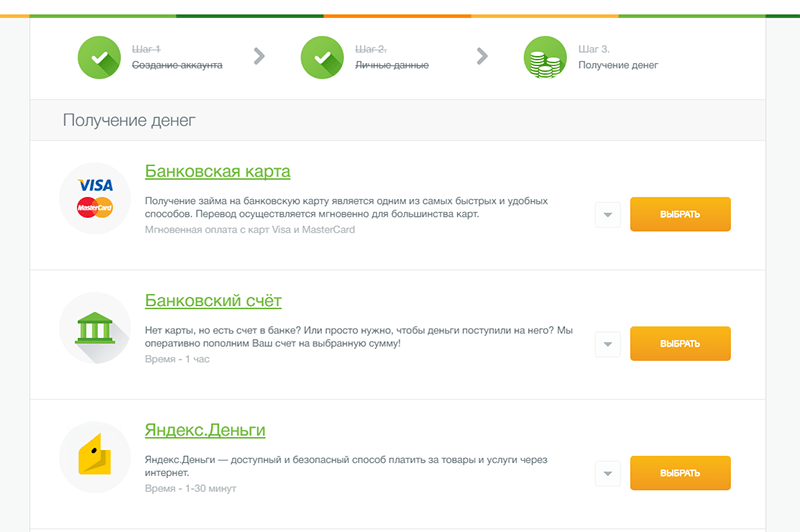Click the Step 2 green checkmark icon
This screenshot has width=800, height=532.
point(322,57)
